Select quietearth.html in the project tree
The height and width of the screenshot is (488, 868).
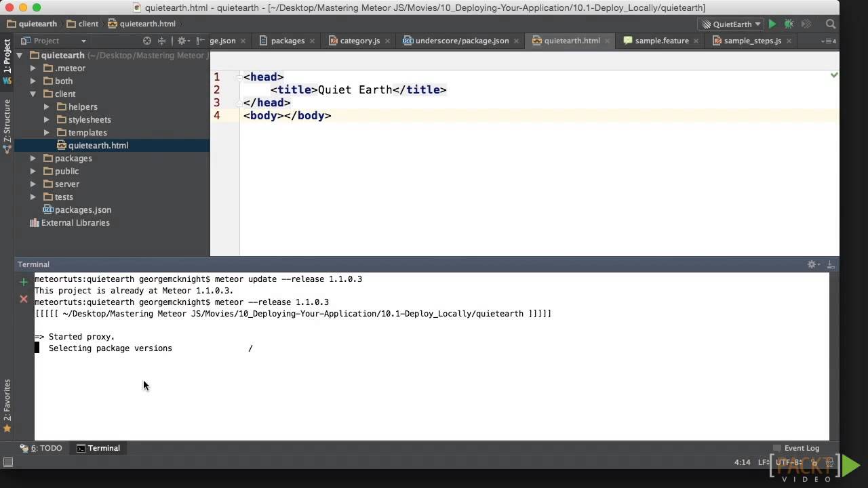[x=112, y=146]
